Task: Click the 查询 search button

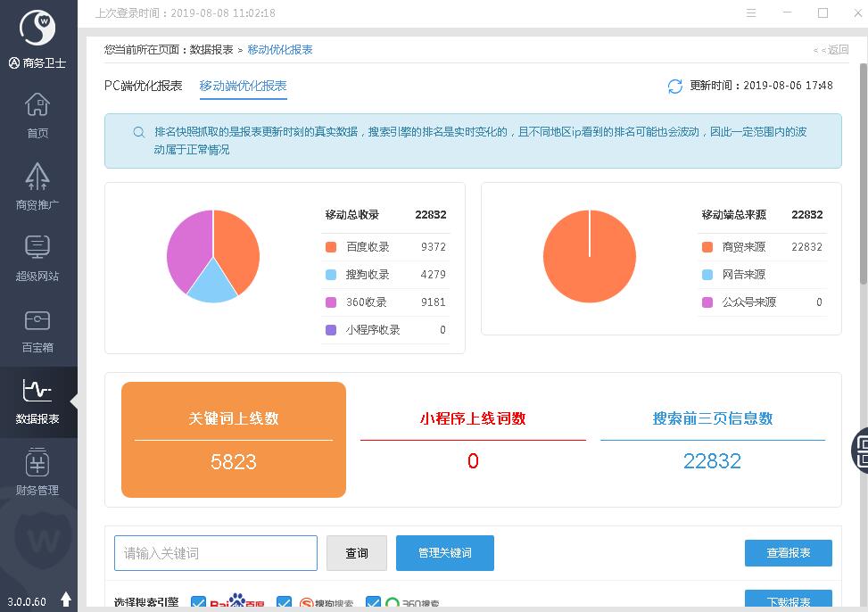Action: point(356,553)
